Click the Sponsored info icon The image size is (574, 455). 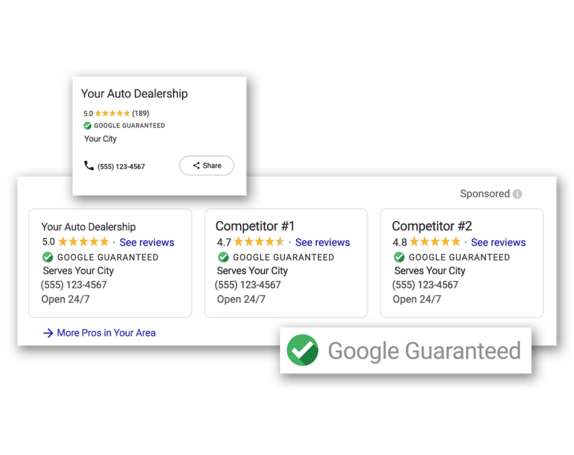tap(517, 194)
